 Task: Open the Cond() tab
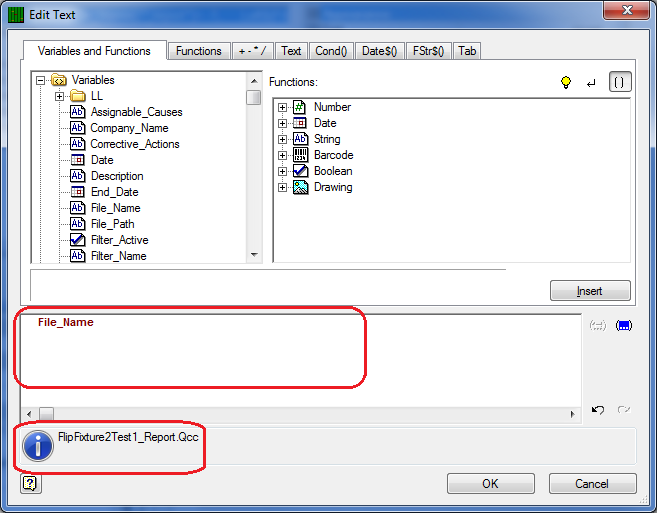click(331, 51)
